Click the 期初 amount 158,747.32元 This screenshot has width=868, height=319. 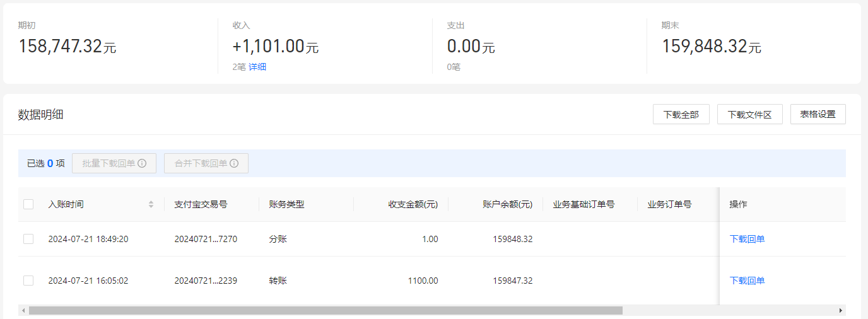click(67, 46)
